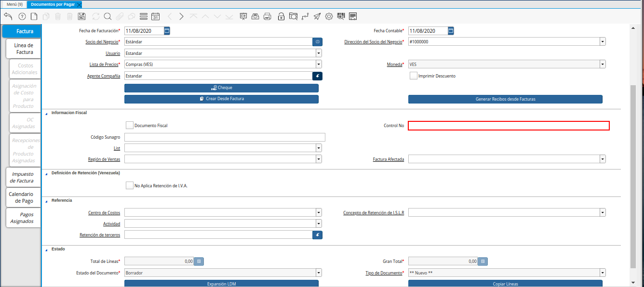
Task: Close the Documentos por Pagar tab
Action: tap(79, 4)
